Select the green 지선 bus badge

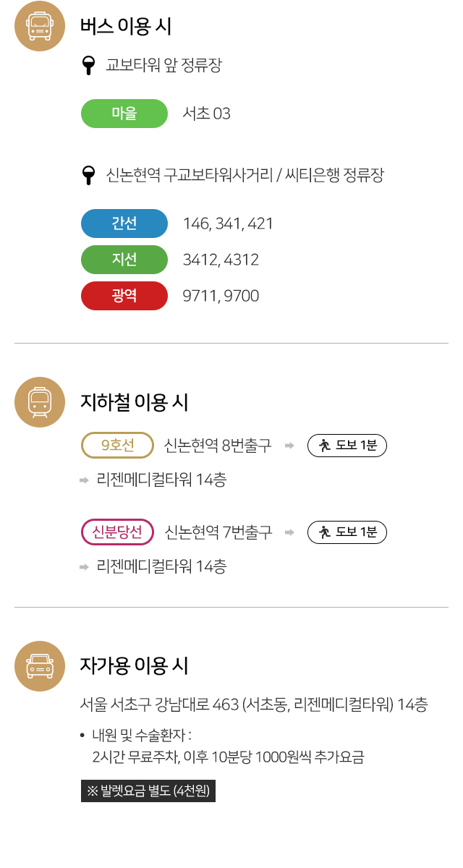pos(124,260)
